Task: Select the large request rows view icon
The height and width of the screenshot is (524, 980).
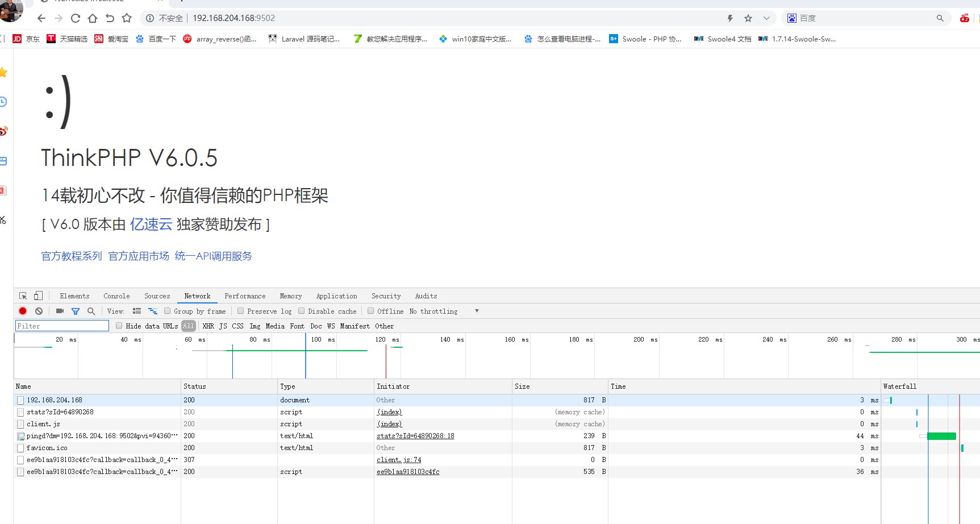Action: [x=137, y=311]
